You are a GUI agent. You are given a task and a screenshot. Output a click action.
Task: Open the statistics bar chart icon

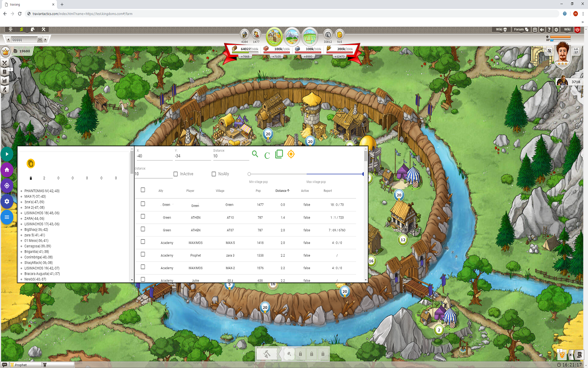(5, 80)
